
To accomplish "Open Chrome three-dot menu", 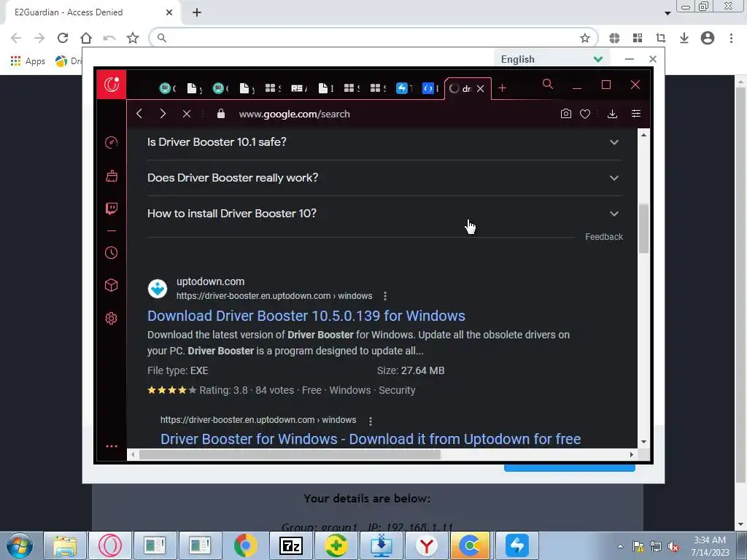I will (x=731, y=38).
